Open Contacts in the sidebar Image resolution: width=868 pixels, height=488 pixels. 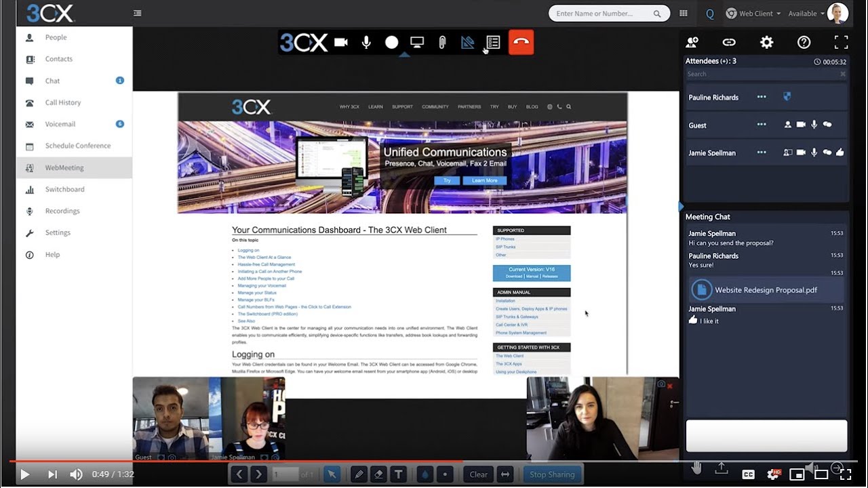pyautogui.click(x=75, y=59)
